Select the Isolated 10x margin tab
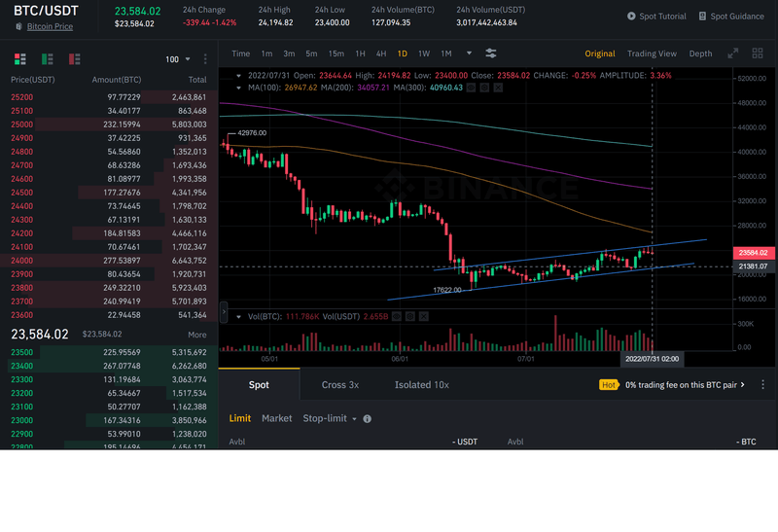The width and height of the screenshot is (778, 532). tap(422, 384)
